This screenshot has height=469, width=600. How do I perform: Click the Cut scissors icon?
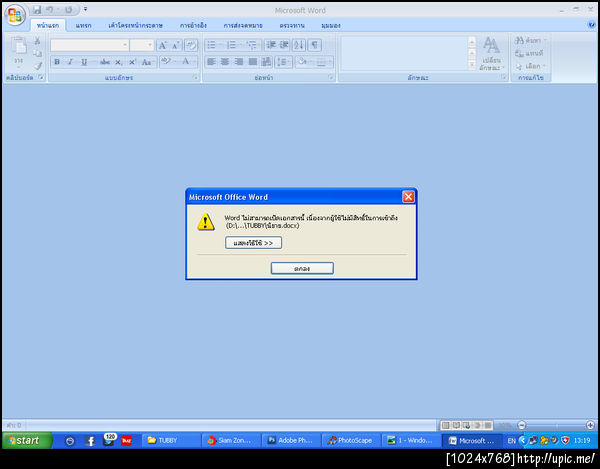(x=38, y=41)
